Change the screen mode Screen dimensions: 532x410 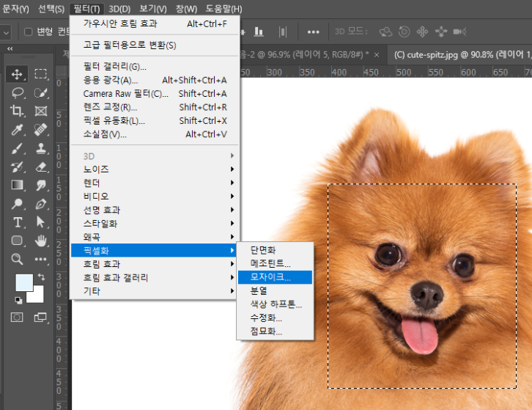click(40, 318)
